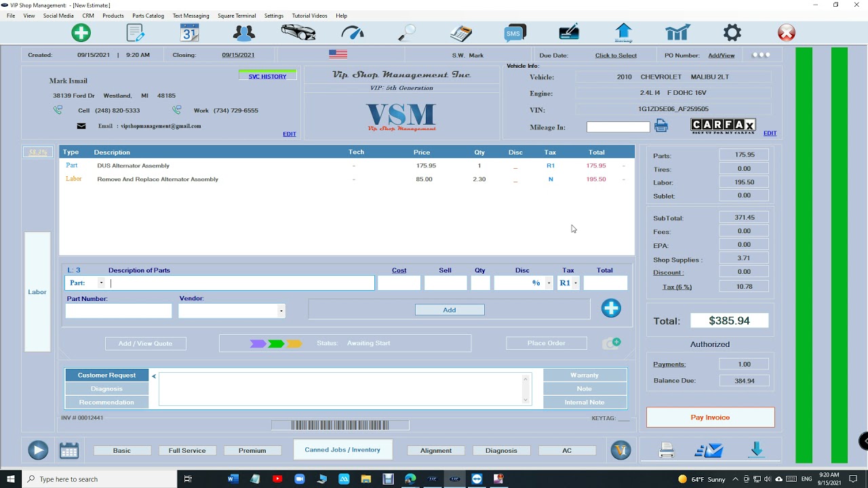The width and height of the screenshot is (868, 488).
Task: Click the Alignment job button
Action: pos(436,450)
